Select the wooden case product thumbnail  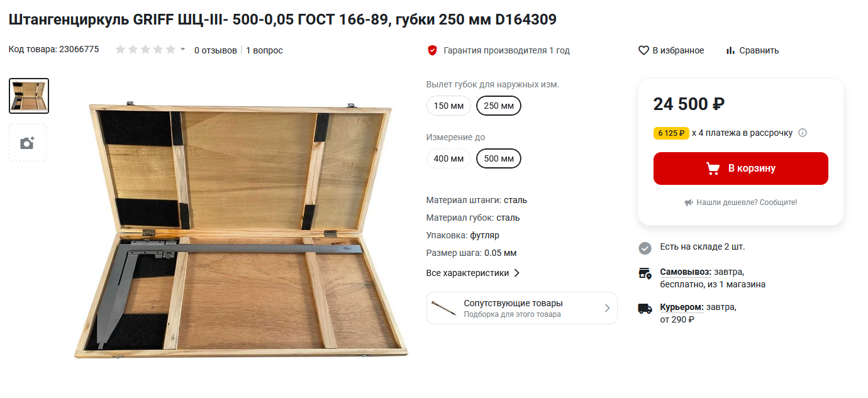point(29,96)
